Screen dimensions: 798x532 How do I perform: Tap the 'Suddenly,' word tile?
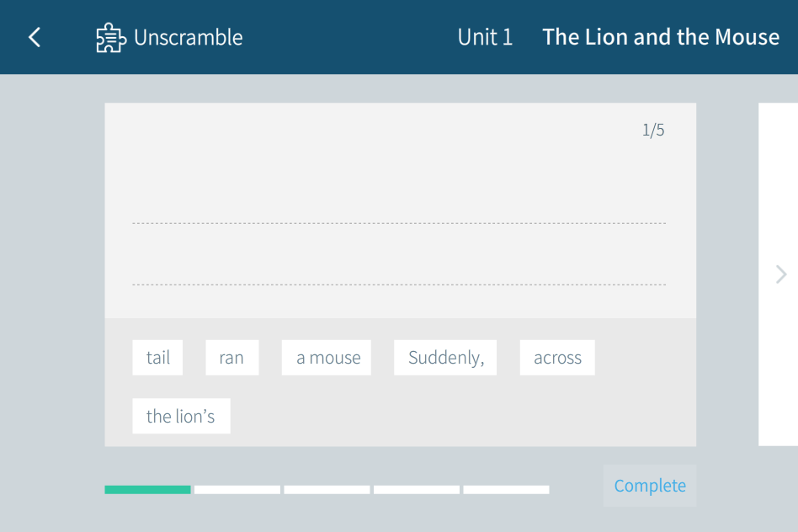445,358
